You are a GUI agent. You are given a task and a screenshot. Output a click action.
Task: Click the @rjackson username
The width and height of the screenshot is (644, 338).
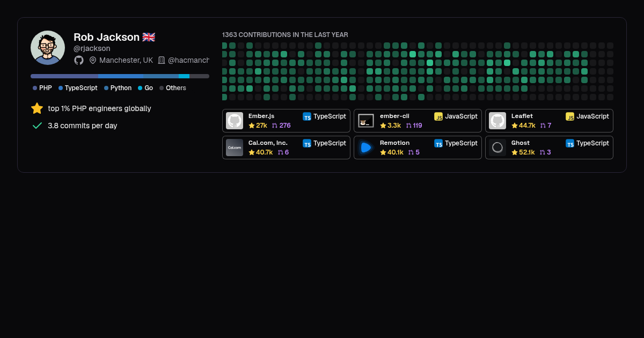coord(92,48)
